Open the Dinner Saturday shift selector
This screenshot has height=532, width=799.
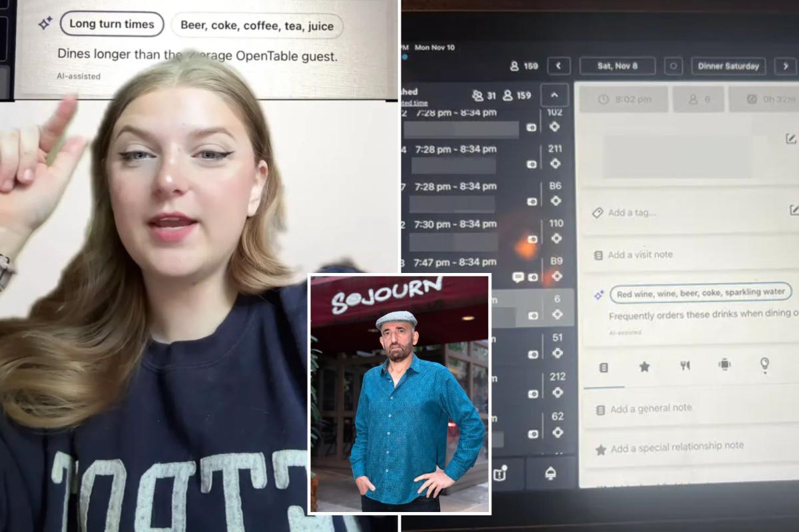click(728, 66)
